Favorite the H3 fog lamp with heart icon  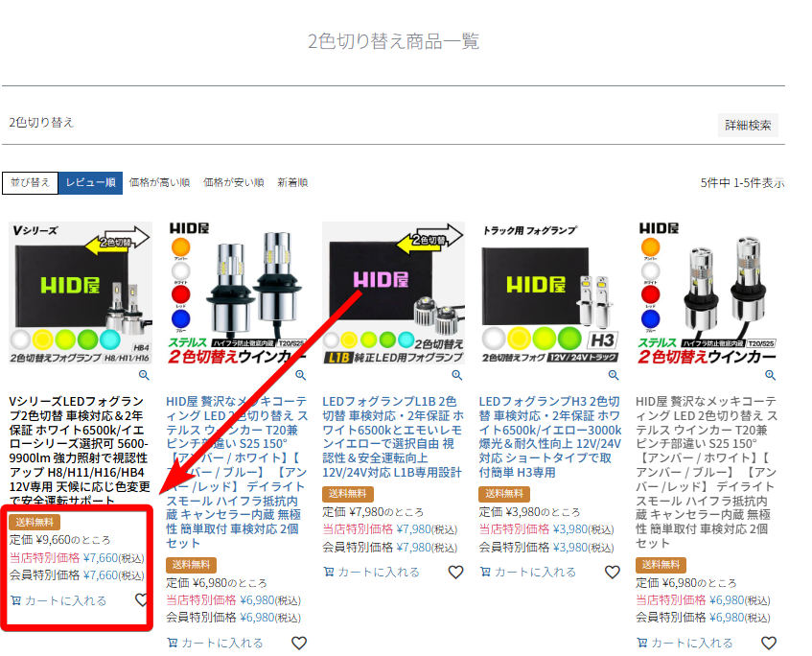(612, 572)
